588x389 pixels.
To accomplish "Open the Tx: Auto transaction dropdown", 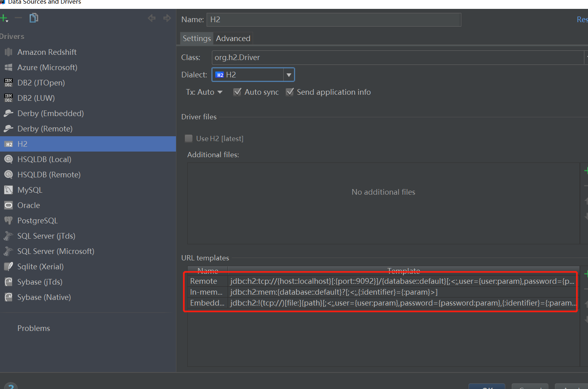I will click(x=204, y=92).
